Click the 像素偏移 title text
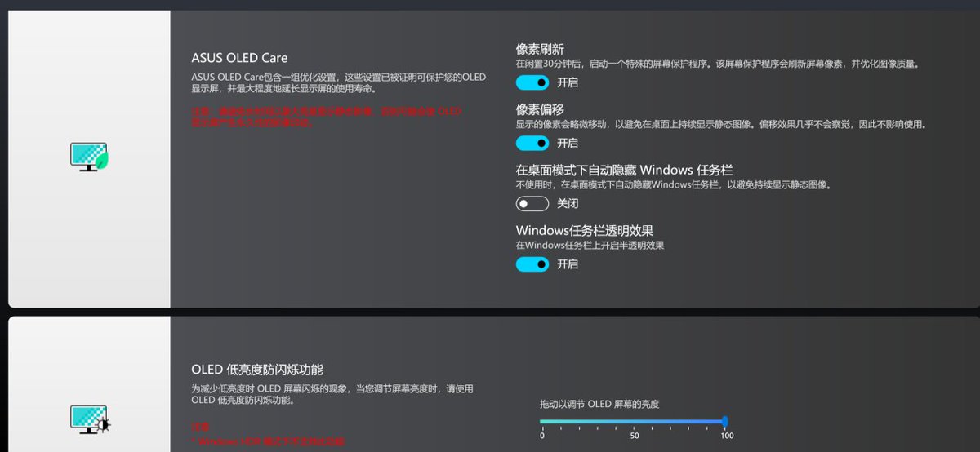This screenshot has width=980, height=452. point(540,109)
